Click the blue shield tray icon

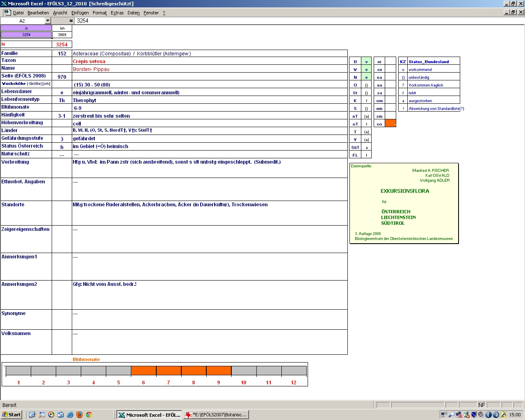[x=474, y=415]
